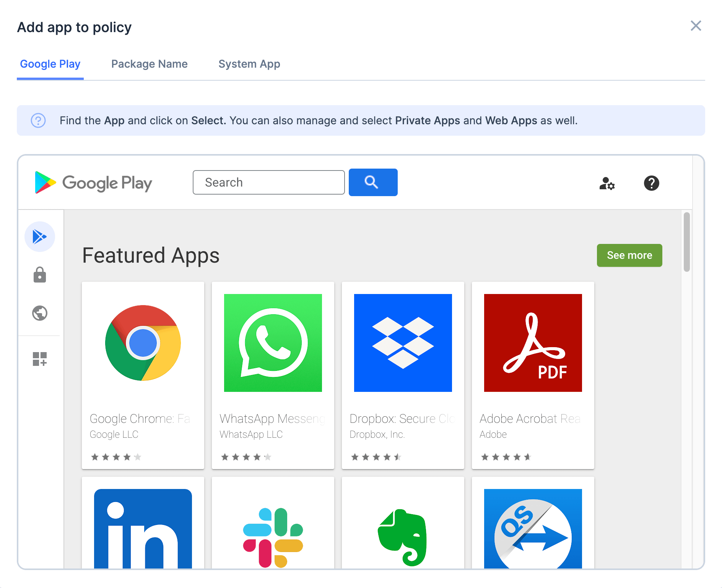This screenshot has width=722, height=588.
Task: Click the info help icon in banner
Action: click(x=38, y=120)
